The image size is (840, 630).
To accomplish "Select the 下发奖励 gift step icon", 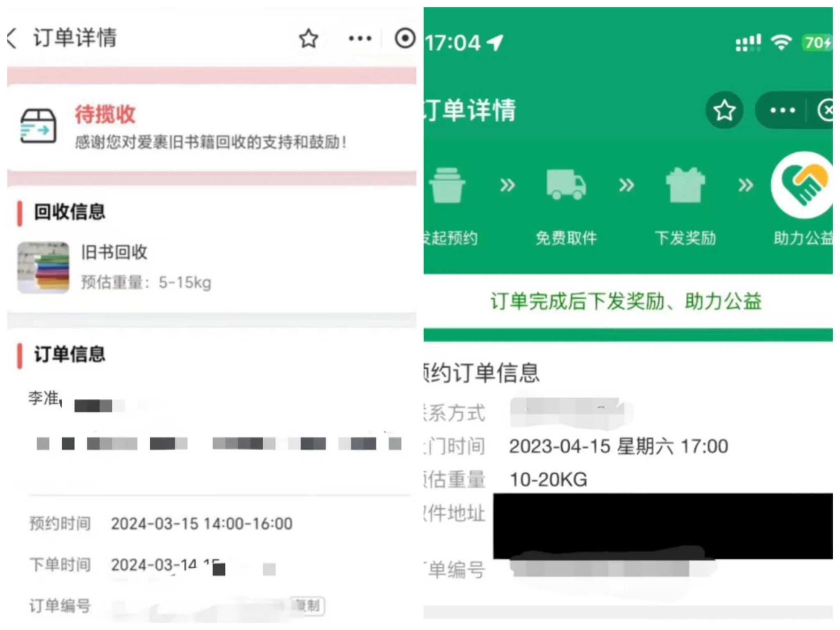I will pos(685,185).
